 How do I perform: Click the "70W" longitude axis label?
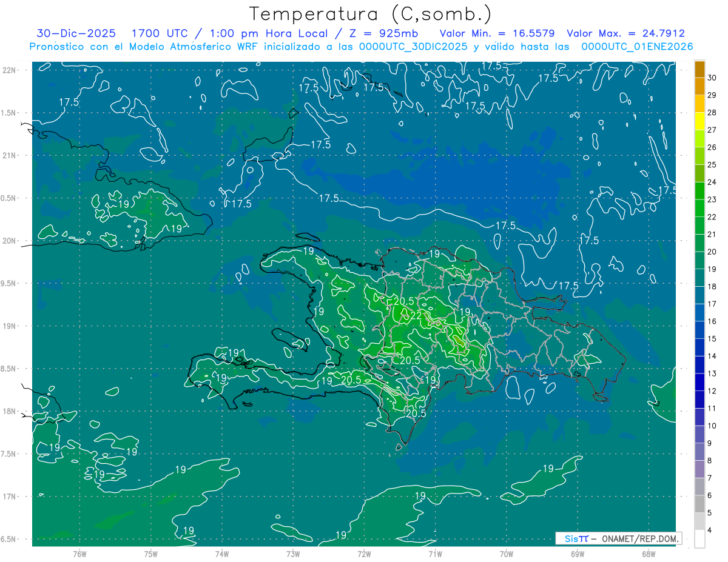[x=507, y=554]
